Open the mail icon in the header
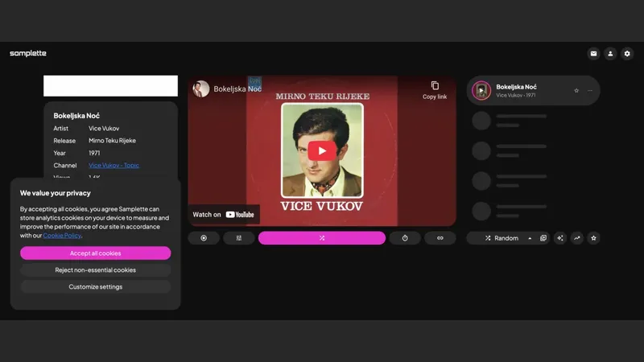 [594, 54]
